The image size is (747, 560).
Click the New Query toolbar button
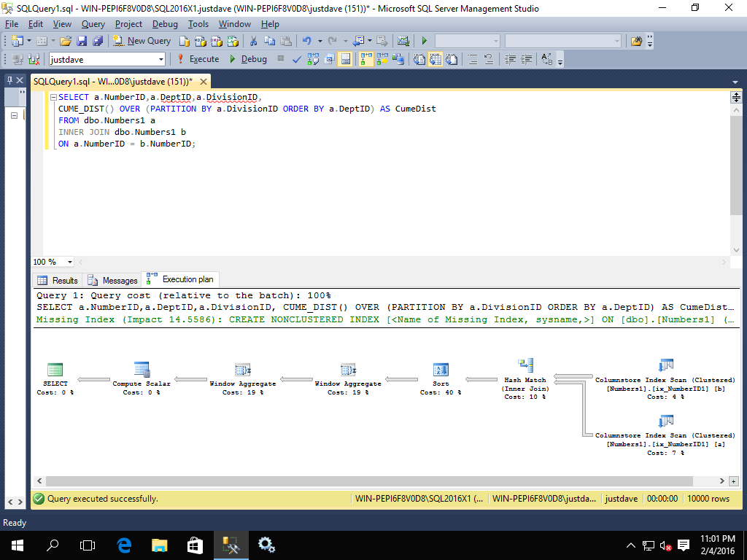(x=142, y=41)
